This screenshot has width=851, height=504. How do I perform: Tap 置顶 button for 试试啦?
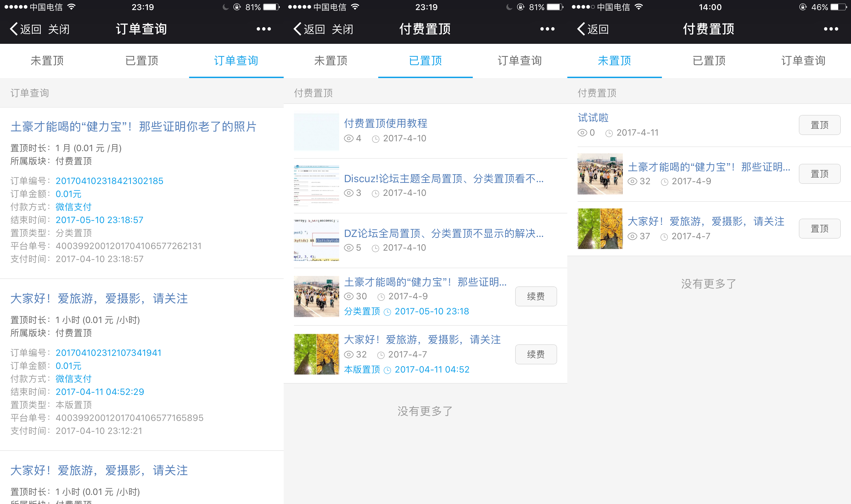819,125
